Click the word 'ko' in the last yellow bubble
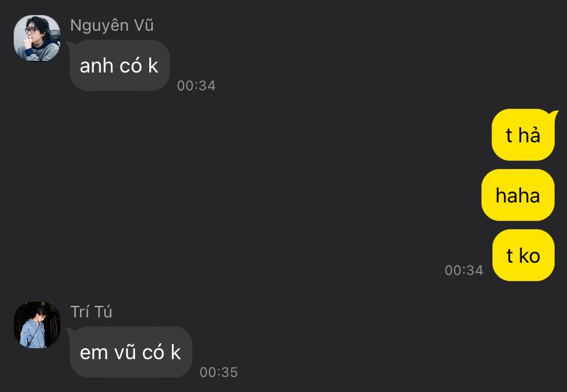This screenshot has width=567, height=392. pos(530,256)
